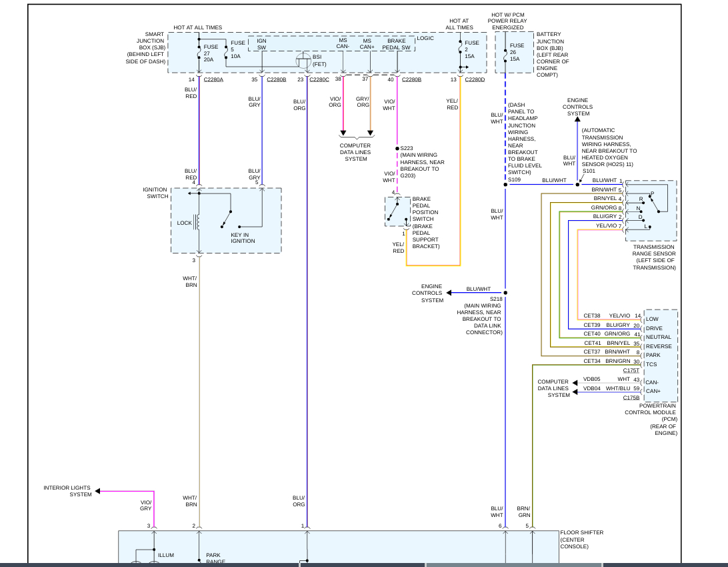Viewport: 728px width, 567px height.
Task: Click COMPUTER DATA LINES SYSTEM below SJB
Action: coord(355,152)
